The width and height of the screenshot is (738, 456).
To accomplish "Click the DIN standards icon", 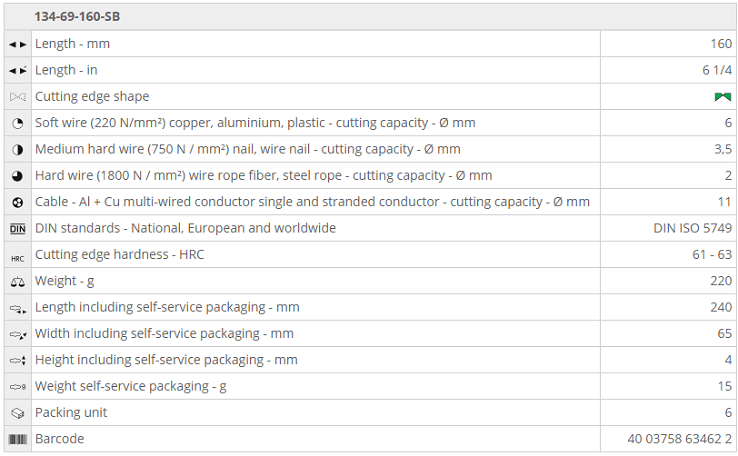I will pos(17,229).
